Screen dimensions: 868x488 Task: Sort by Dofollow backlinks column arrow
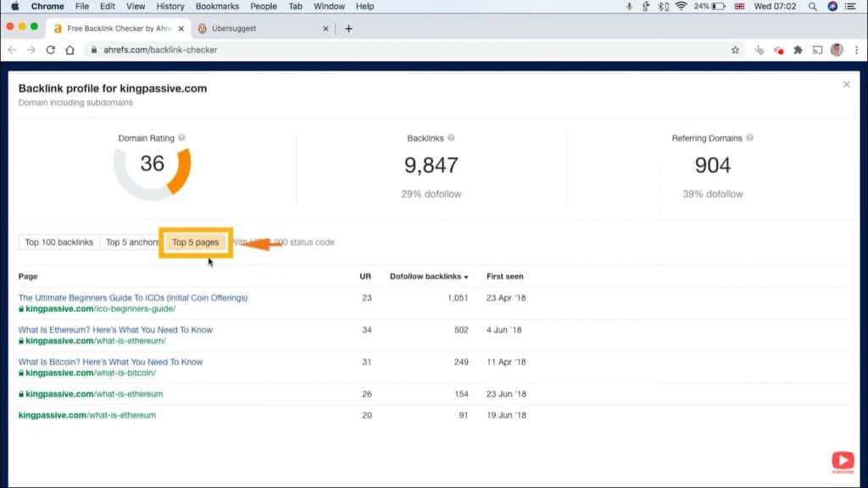466,277
